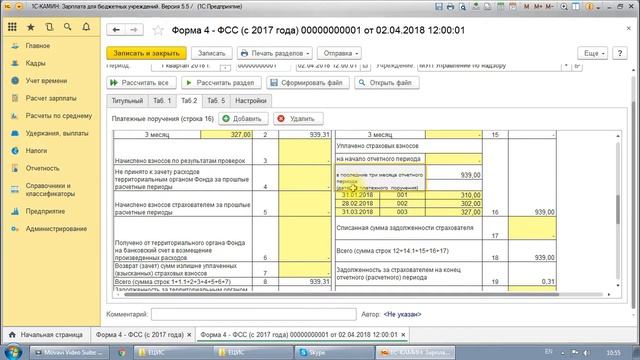Click the table's horizontal scrollbar
The width and height of the screenshot is (640, 360).
[341, 294]
